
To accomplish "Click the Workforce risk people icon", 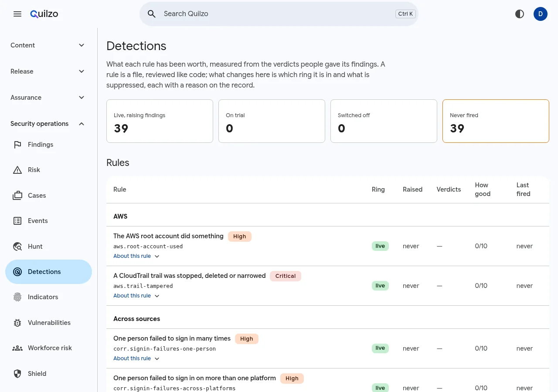I will pos(17,348).
